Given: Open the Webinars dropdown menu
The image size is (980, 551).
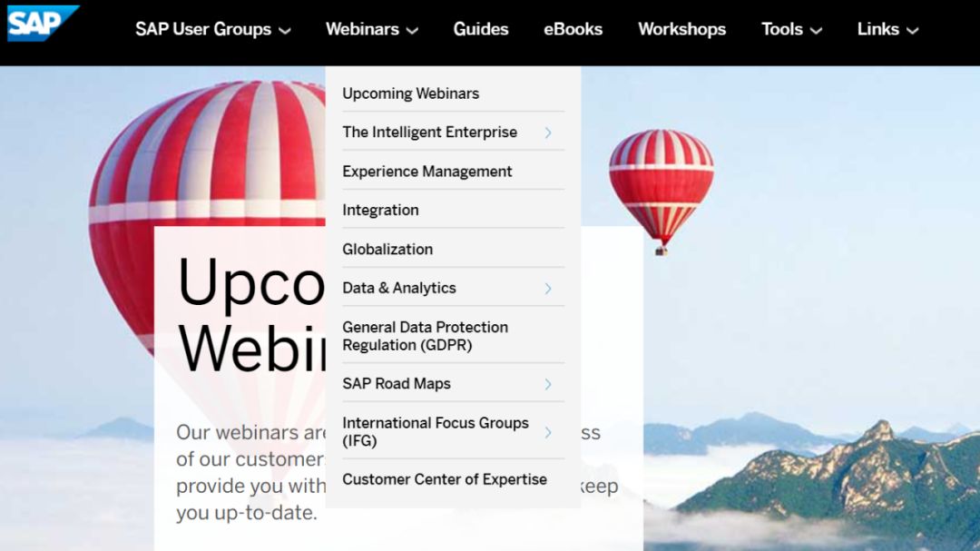Looking at the screenshot, I should coord(372,29).
